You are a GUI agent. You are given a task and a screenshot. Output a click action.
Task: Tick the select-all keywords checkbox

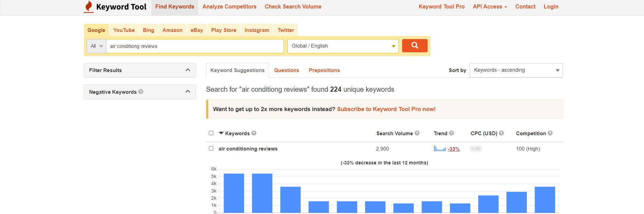[x=211, y=133]
